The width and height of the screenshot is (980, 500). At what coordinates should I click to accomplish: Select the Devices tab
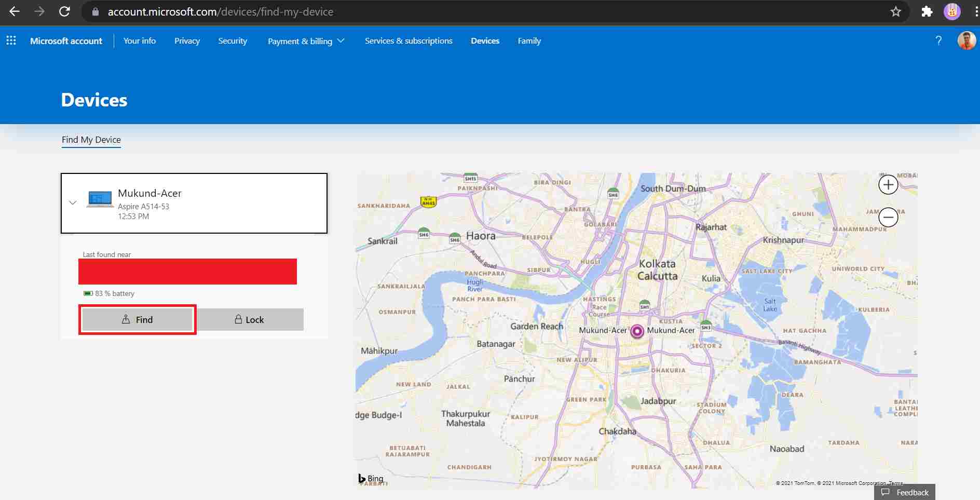click(485, 40)
